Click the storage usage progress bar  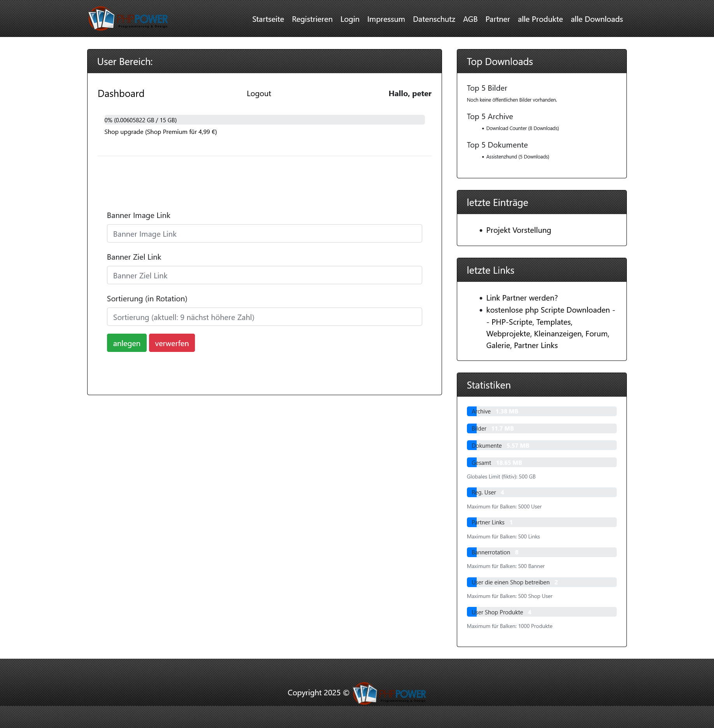pyautogui.click(x=264, y=120)
